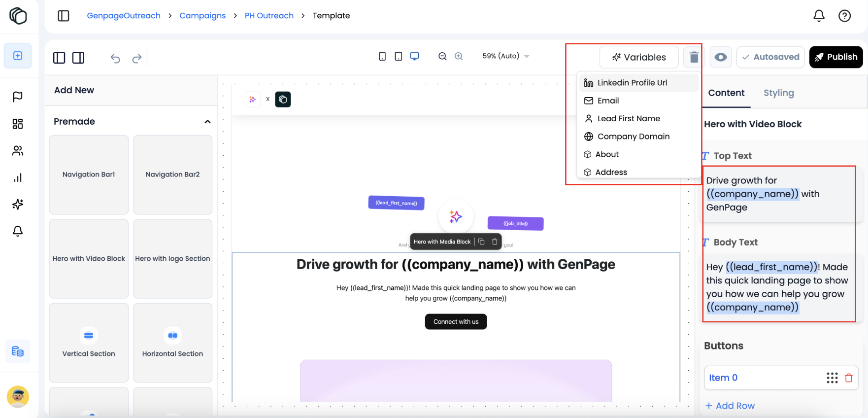The width and height of the screenshot is (868, 418).
Task: Open the help question mark icon
Action: coord(844,16)
